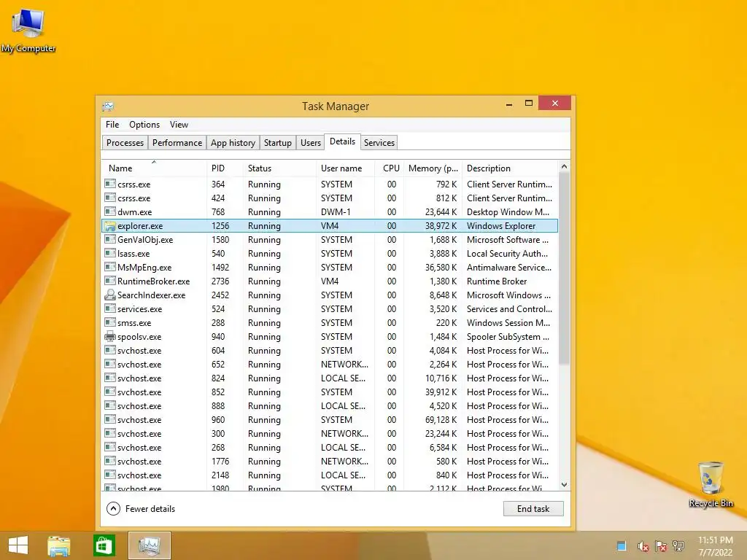Open the Options menu

[144, 124]
